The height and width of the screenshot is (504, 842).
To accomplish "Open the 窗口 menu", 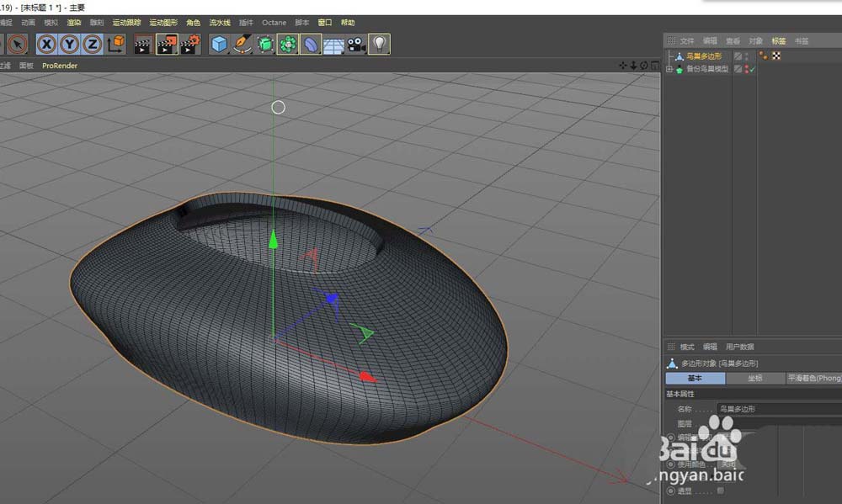I will pos(325,23).
